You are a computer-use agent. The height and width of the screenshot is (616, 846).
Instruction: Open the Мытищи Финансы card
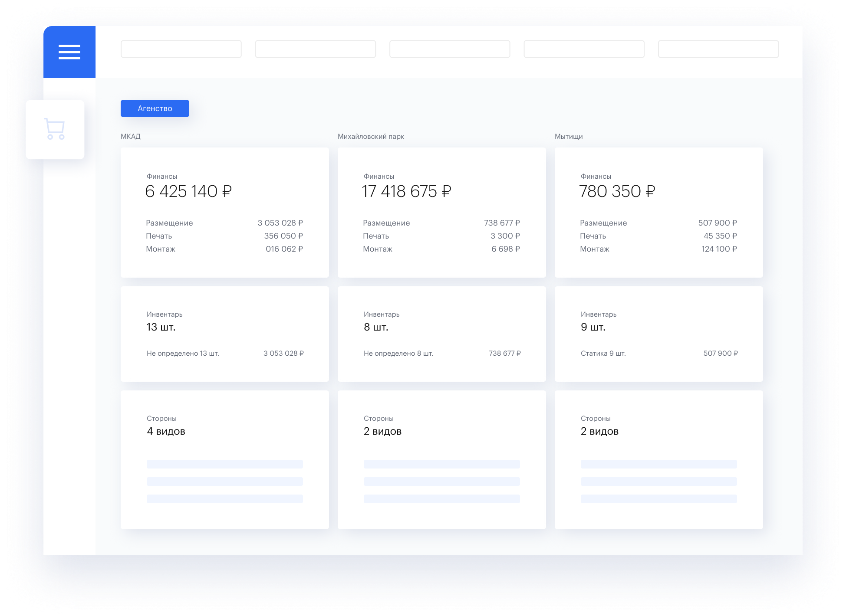(658, 212)
